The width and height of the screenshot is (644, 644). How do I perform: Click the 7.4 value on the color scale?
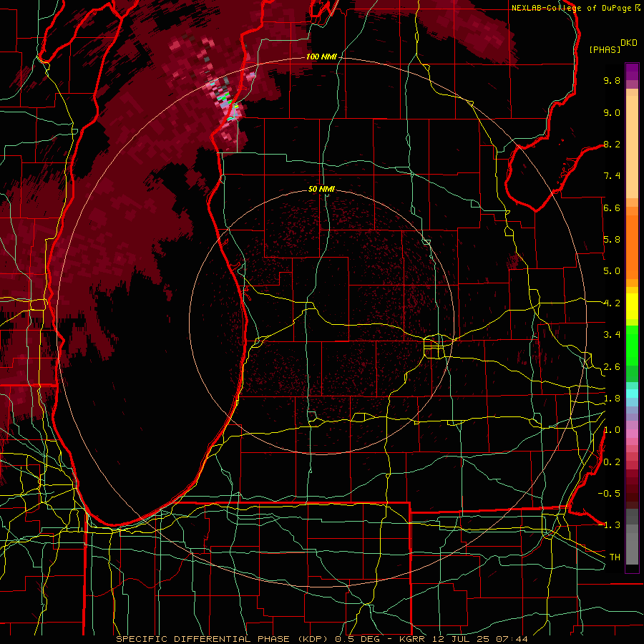coord(612,176)
